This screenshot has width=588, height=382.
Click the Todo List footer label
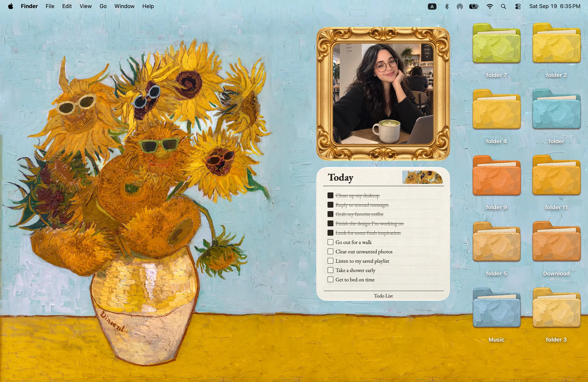point(383,296)
